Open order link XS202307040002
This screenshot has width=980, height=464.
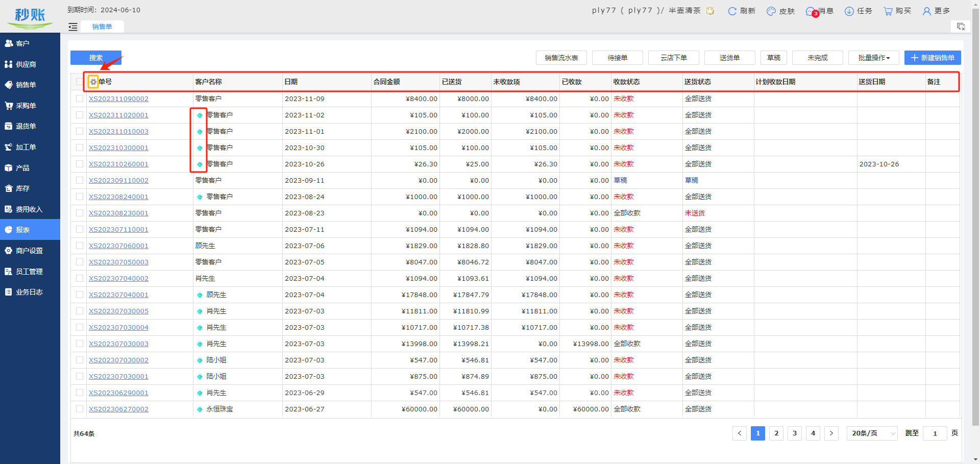pos(118,279)
